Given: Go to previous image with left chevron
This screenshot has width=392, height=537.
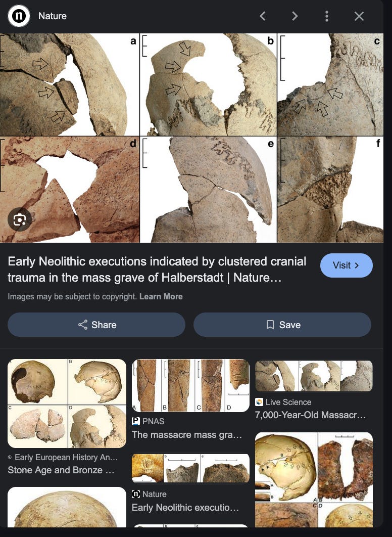Looking at the screenshot, I should tap(262, 16).
